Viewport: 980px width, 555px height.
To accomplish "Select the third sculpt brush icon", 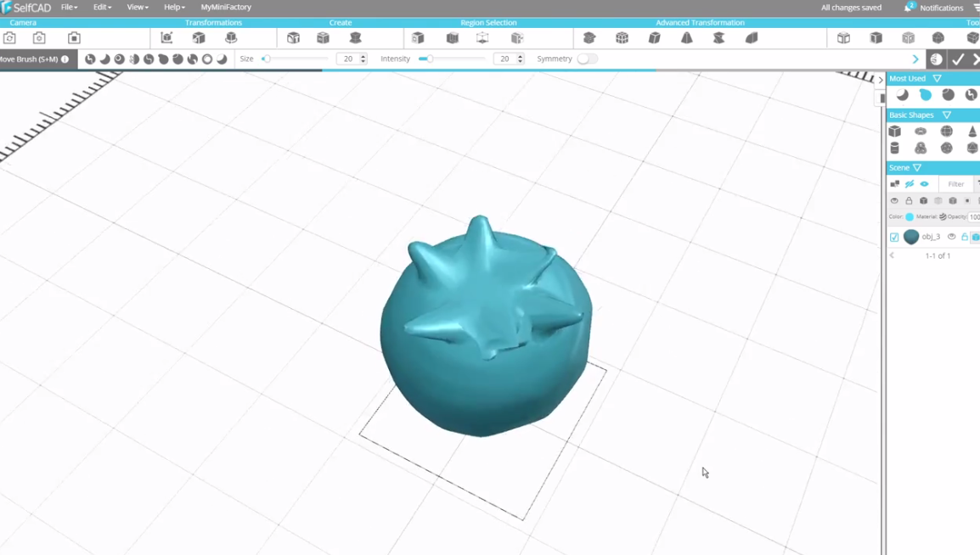I will click(120, 59).
